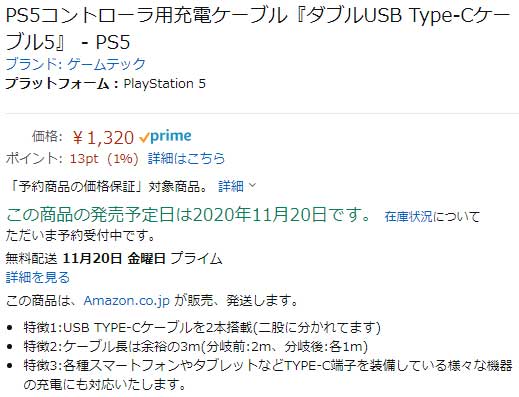Click プライム text after delivery date
Image resolution: width=519 pixels, height=397 pixels.
196,258
